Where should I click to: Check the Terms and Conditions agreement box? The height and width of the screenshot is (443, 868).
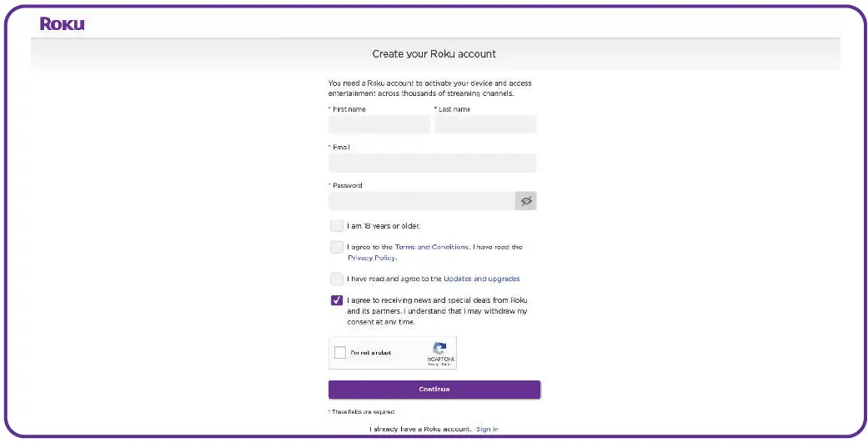[336, 247]
